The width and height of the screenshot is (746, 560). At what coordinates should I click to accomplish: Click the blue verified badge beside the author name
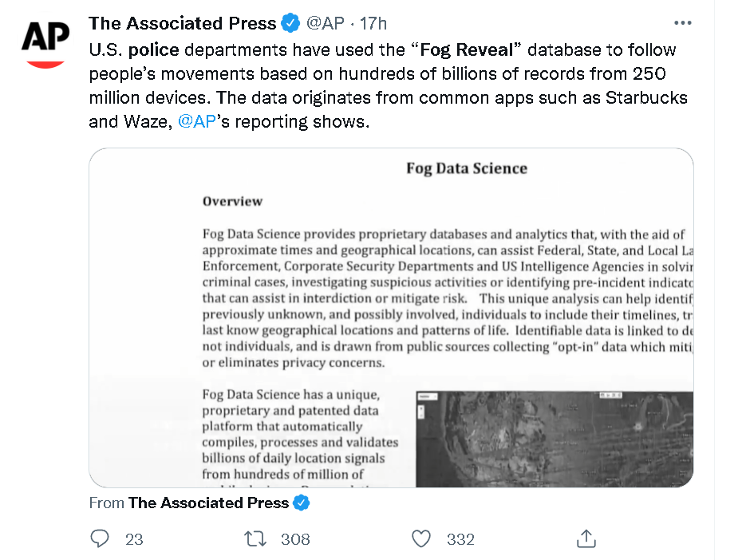(x=290, y=23)
